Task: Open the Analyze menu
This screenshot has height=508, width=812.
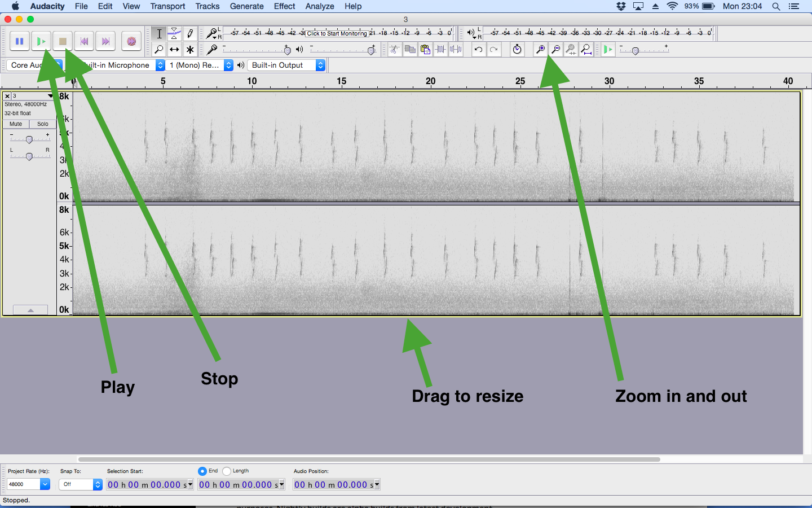Action: [320, 6]
